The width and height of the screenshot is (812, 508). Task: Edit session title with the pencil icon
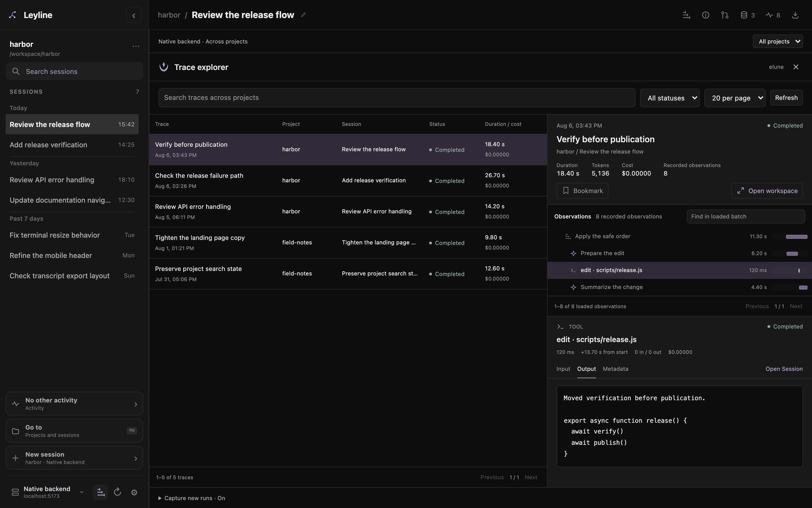click(303, 15)
